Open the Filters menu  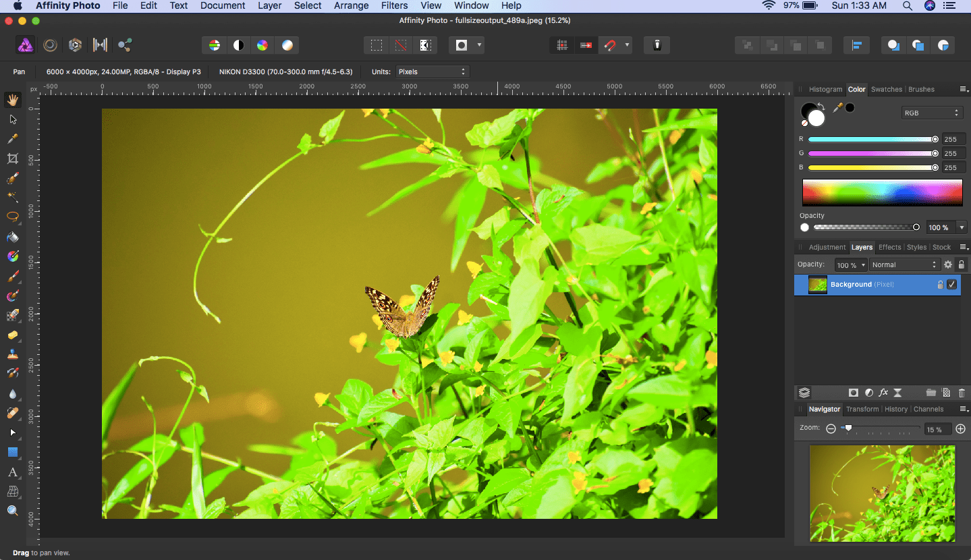[394, 5]
